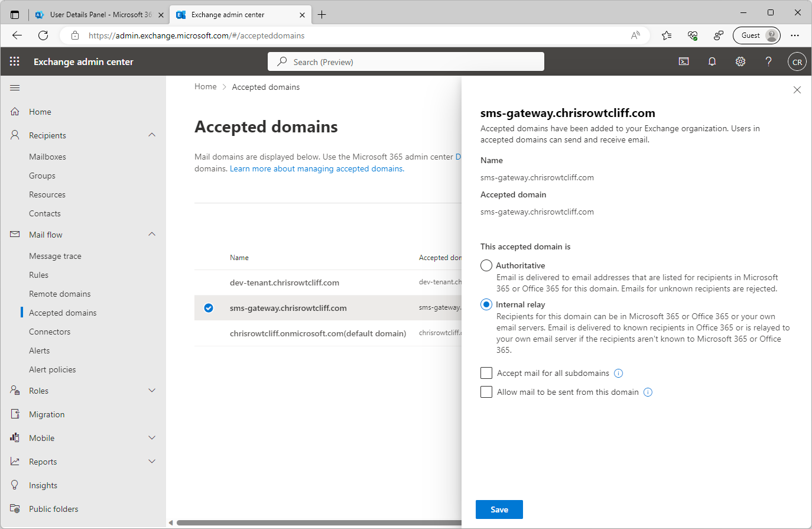Collapse the Mail flow section
Screen dimensions: 812x529
click(x=152, y=234)
